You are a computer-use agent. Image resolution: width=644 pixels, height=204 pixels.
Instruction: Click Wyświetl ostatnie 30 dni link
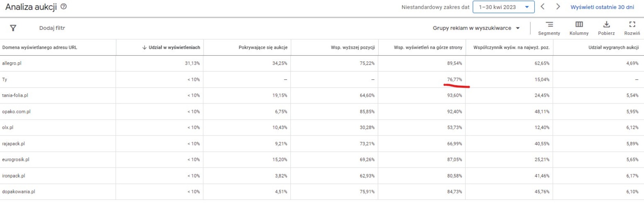click(602, 7)
